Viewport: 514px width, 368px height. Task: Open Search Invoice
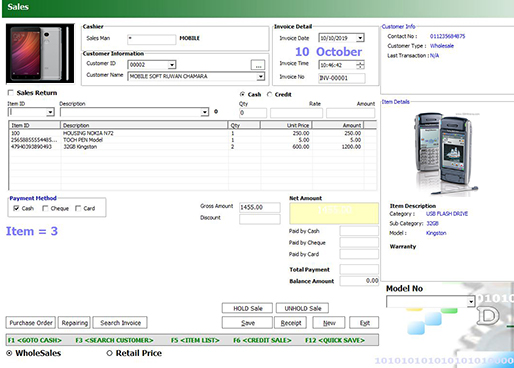(120, 323)
